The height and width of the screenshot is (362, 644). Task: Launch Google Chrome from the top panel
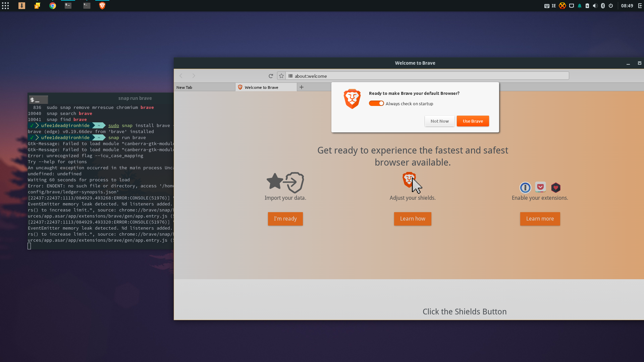[53, 6]
